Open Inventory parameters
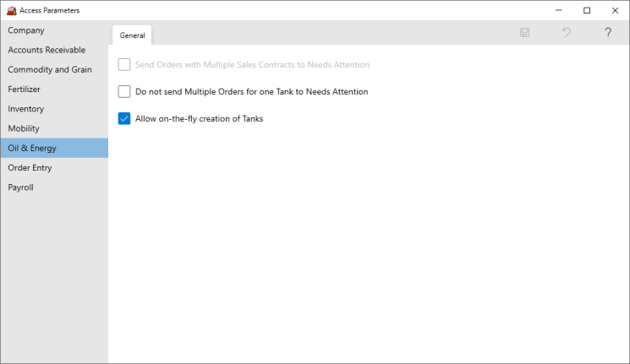The height and width of the screenshot is (364, 630). point(26,109)
